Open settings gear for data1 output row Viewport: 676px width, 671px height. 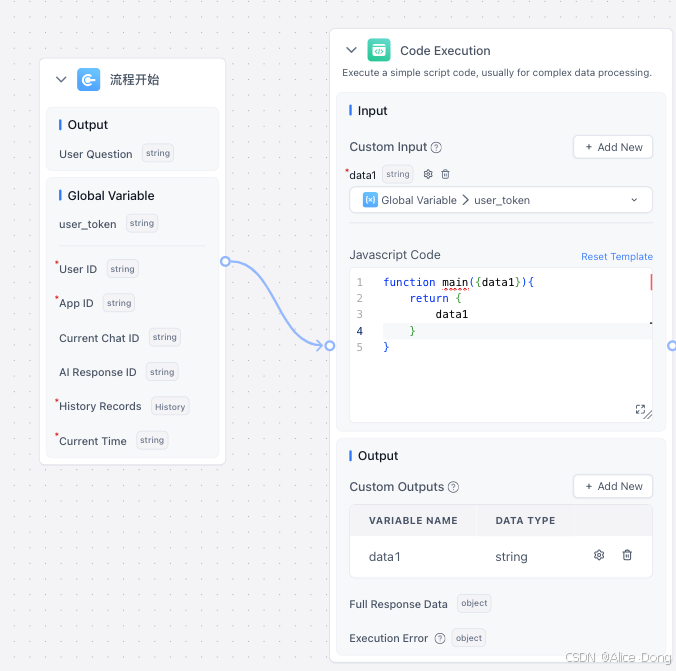pos(599,555)
